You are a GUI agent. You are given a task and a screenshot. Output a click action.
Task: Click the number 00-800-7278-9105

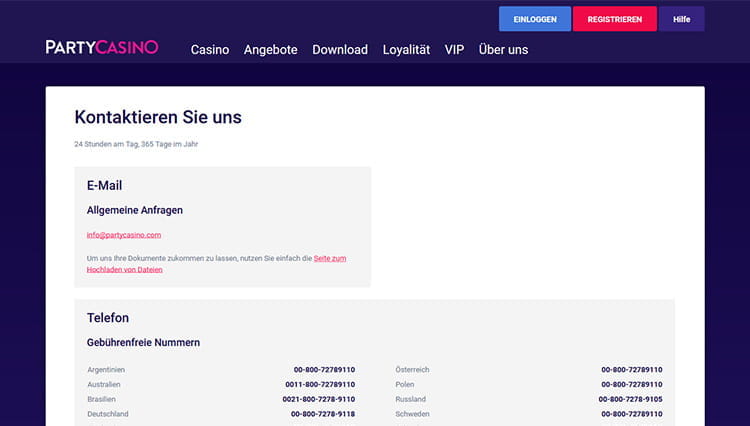(x=630, y=399)
